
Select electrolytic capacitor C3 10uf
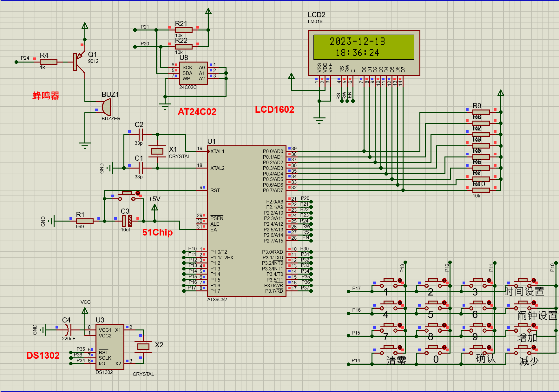127,221
